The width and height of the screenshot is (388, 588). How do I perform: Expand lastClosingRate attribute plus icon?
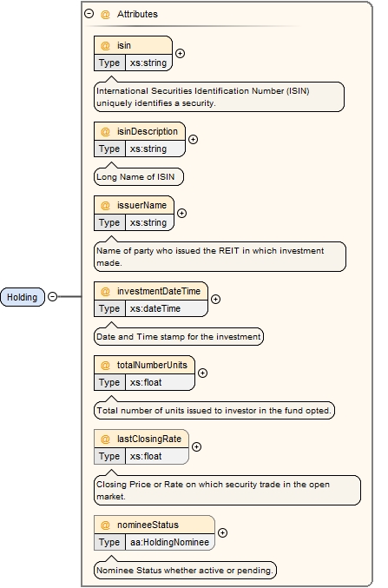click(x=197, y=447)
